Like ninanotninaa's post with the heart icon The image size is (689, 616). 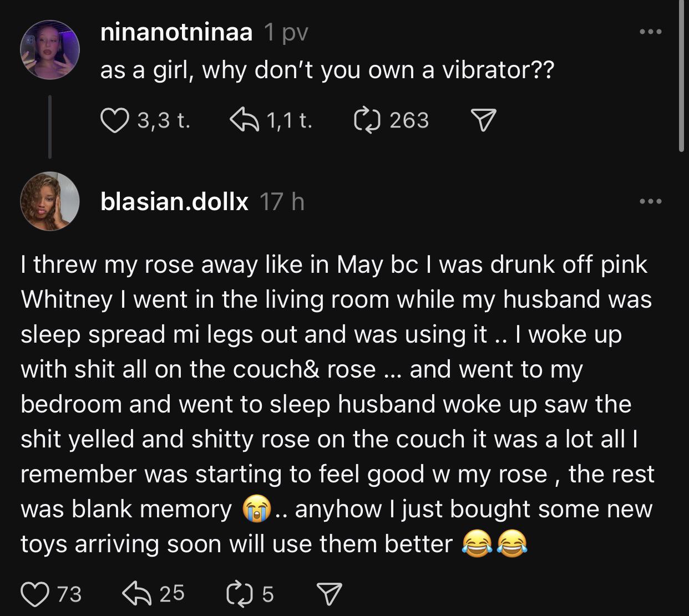coord(114,120)
